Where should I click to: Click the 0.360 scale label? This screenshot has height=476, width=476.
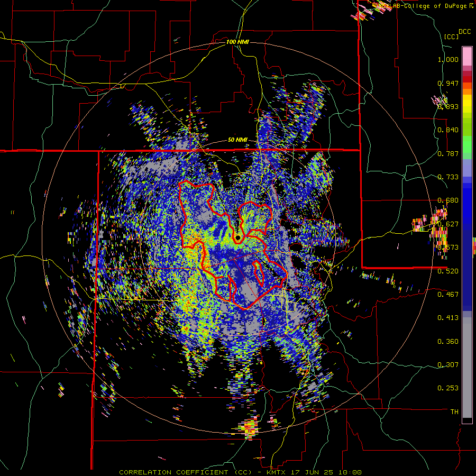click(x=448, y=342)
